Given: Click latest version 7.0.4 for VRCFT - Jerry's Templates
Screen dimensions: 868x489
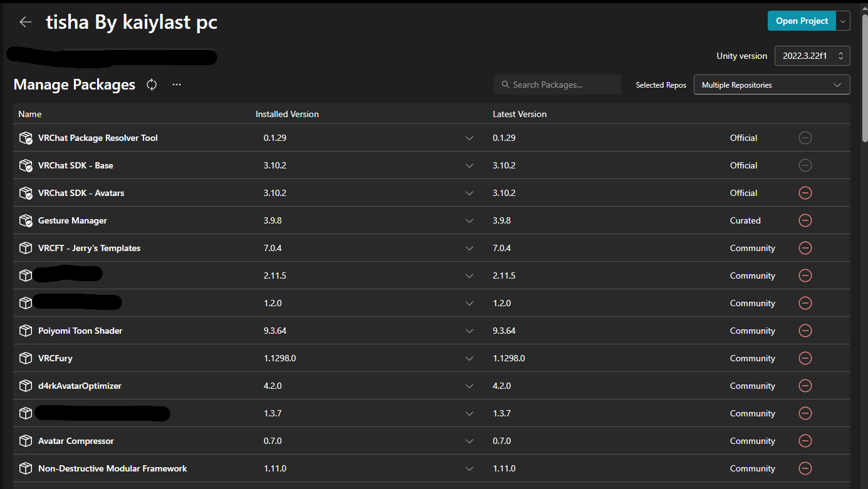Looking at the screenshot, I should [502, 248].
